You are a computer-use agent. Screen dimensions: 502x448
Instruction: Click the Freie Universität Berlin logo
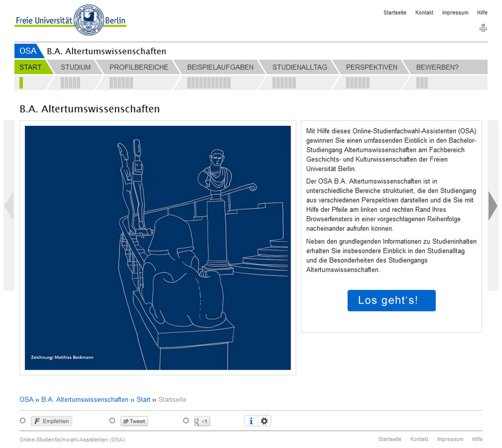pyautogui.click(x=70, y=20)
